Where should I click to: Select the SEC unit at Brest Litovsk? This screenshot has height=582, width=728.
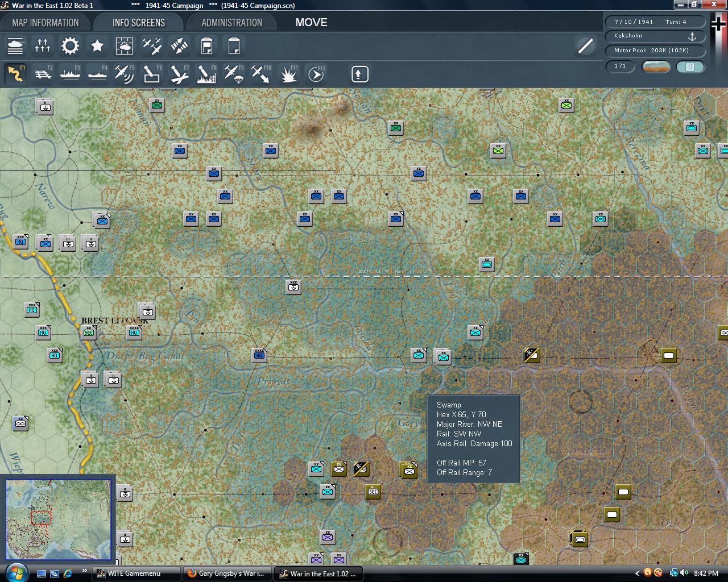(88, 332)
